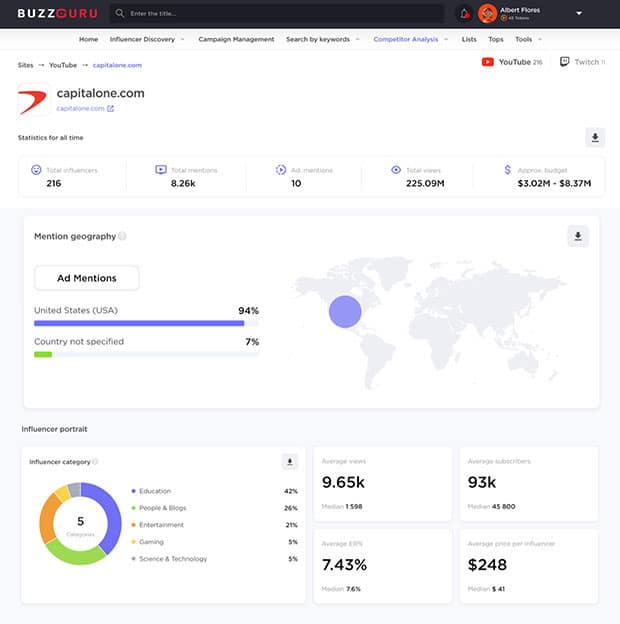Click the YouTube breadcrumb

tap(63, 65)
